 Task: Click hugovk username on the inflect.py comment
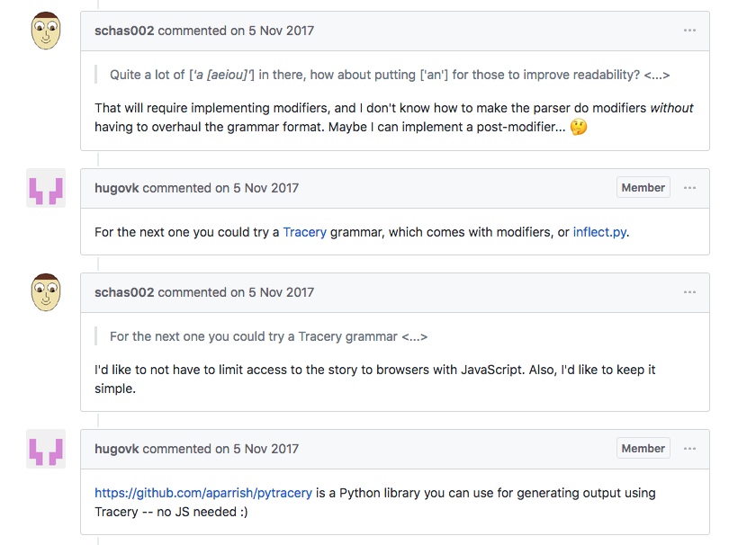coord(117,188)
